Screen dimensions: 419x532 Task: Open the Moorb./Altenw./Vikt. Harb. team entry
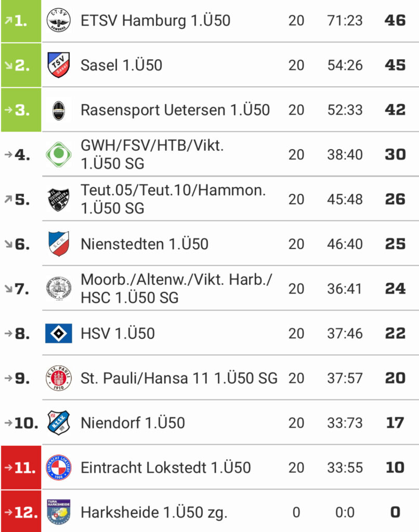pos(176,288)
